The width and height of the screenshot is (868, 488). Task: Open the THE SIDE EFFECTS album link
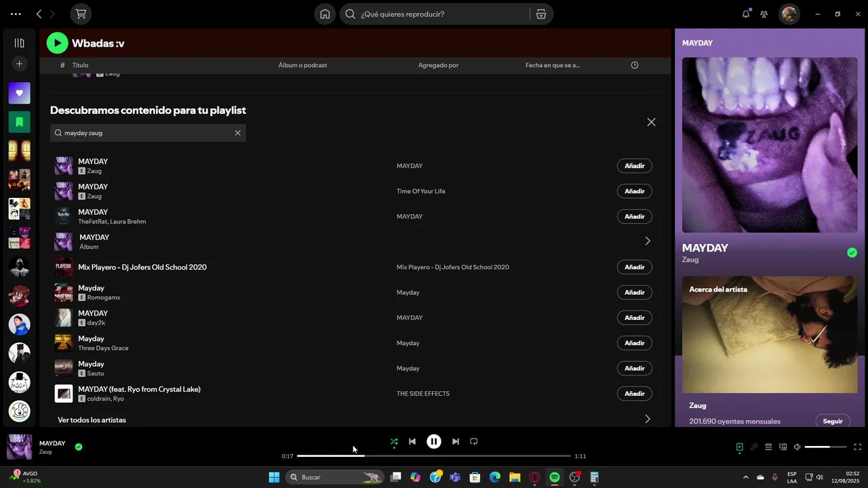coord(423,394)
